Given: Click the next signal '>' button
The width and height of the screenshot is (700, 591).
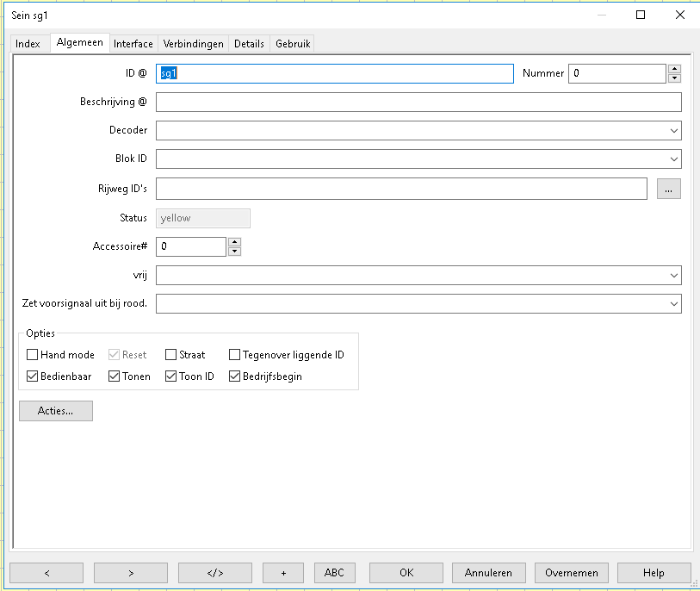Looking at the screenshot, I should point(130,573).
